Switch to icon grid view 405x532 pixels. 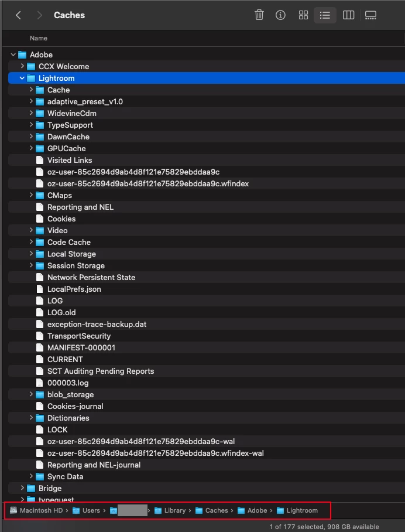[303, 15]
